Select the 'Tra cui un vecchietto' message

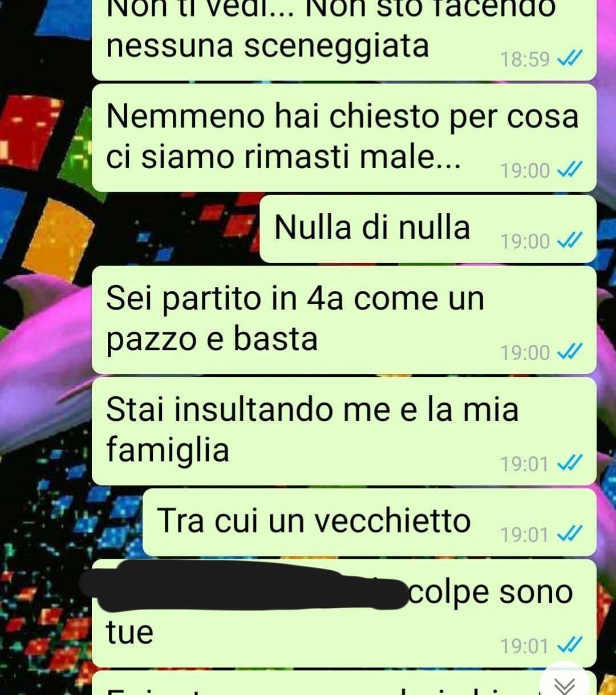tap(370, 522)
